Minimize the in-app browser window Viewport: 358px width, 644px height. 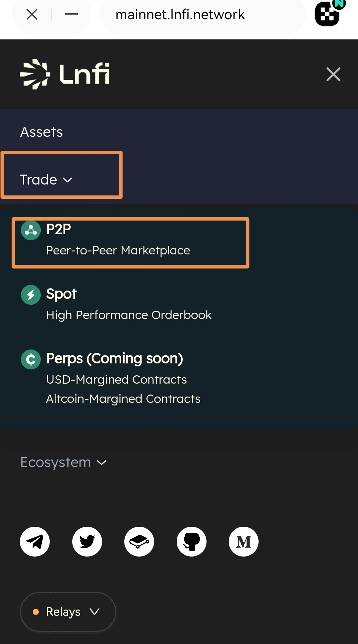tap(72, 14)
